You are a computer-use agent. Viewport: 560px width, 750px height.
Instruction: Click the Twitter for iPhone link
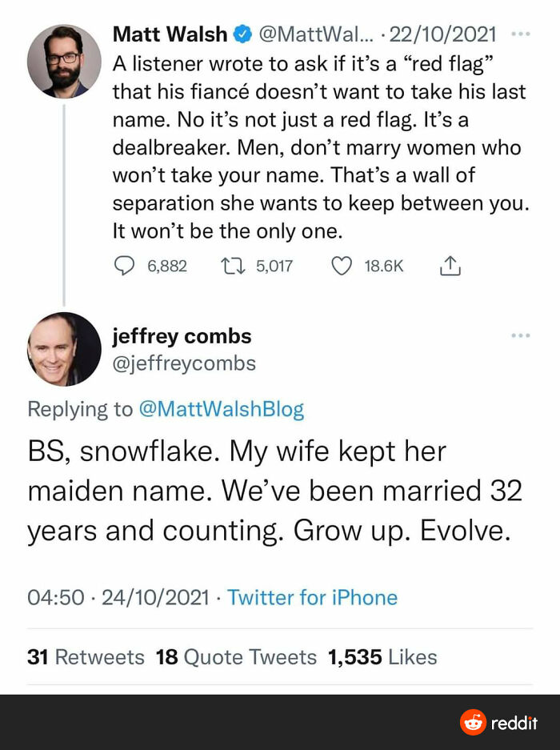tap(312, 597)
